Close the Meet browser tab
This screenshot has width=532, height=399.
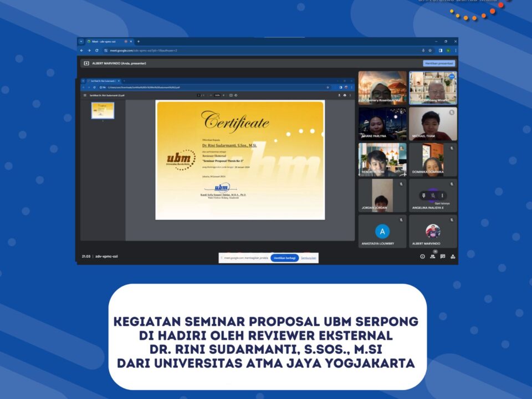[x=131, y=42]
